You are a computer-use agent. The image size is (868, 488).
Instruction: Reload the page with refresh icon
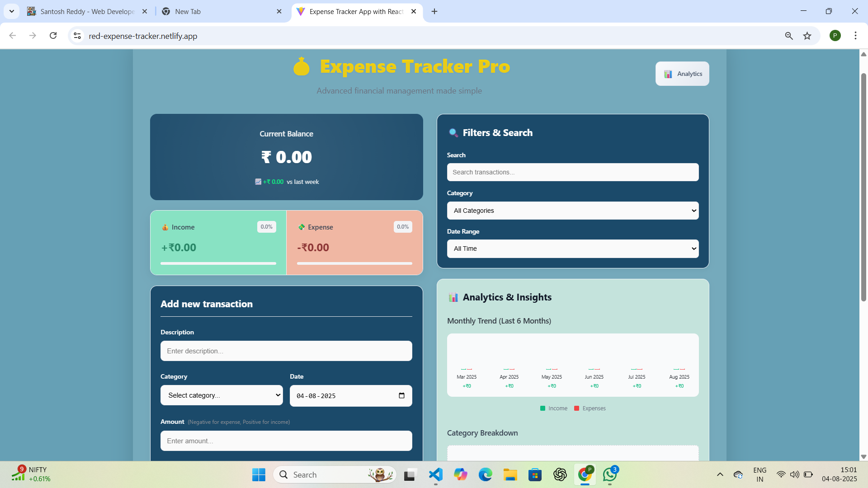tap(53, 36)
